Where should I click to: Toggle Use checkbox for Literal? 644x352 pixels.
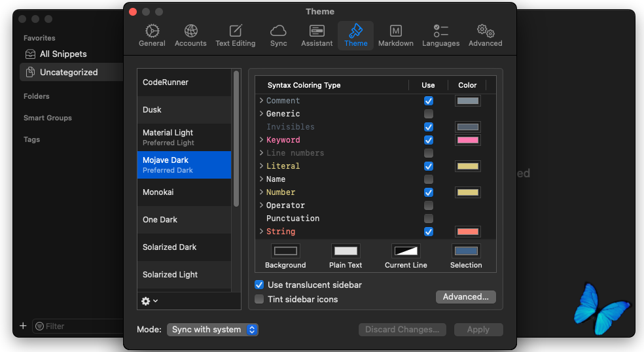pyautogui.click(x=429, y=166)
